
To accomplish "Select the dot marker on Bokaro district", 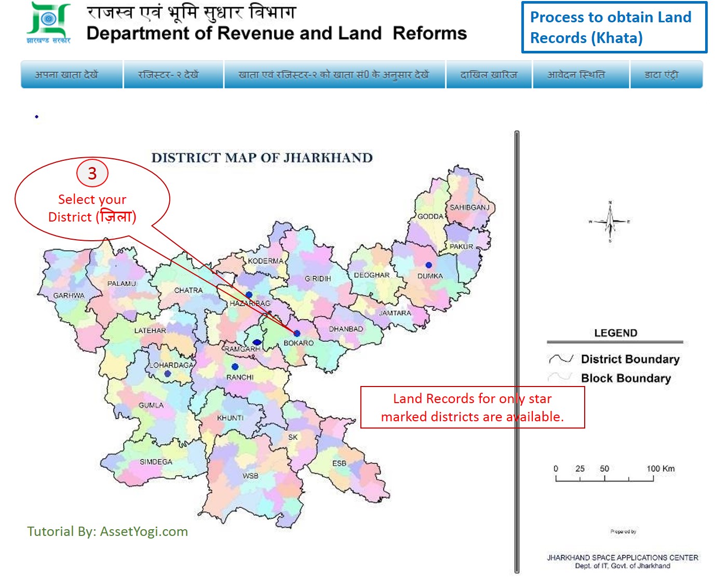I will pyautogui.click(x=297, y=333).
